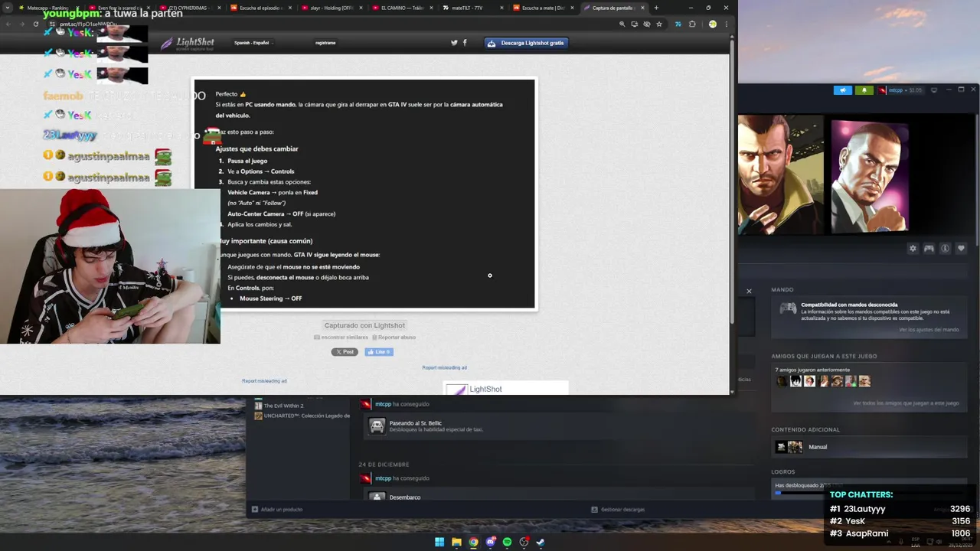This screenshot has height=551, width=980.
Task: Open a new Chrome tab
Action: coord(656,8)
